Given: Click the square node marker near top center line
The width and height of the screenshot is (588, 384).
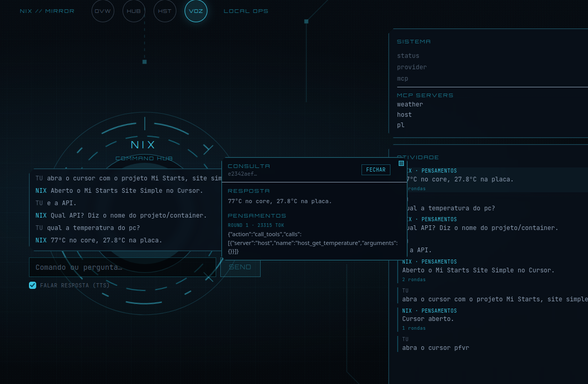Looking at the screenshot, I should click(306, 21).
